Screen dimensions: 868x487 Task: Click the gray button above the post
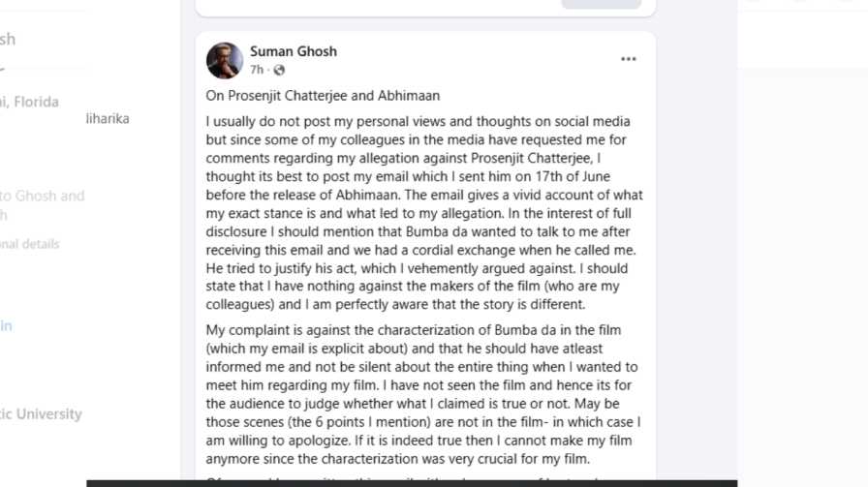click(602, 4)
